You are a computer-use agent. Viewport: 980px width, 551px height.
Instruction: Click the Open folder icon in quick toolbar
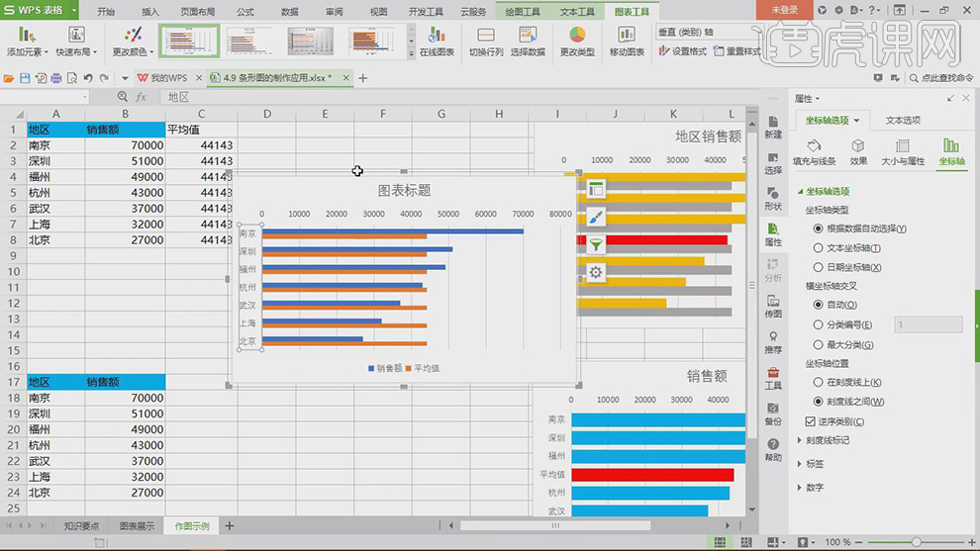(x=9, y=78)
